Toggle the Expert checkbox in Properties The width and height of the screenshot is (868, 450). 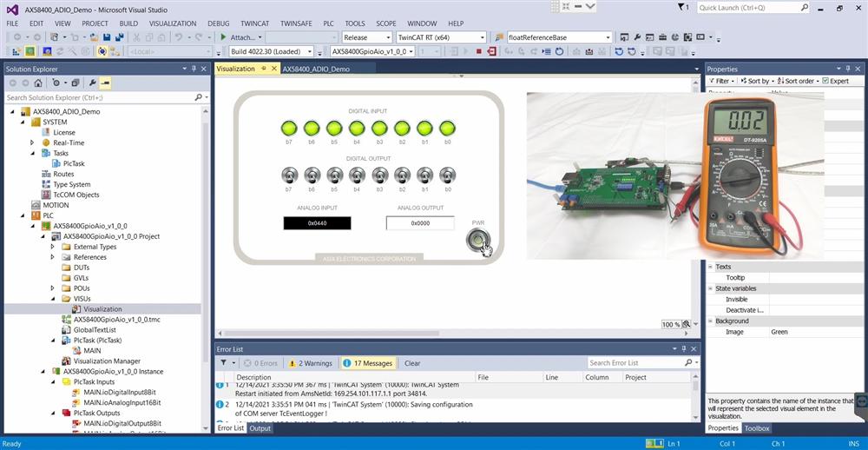point(825,81)
